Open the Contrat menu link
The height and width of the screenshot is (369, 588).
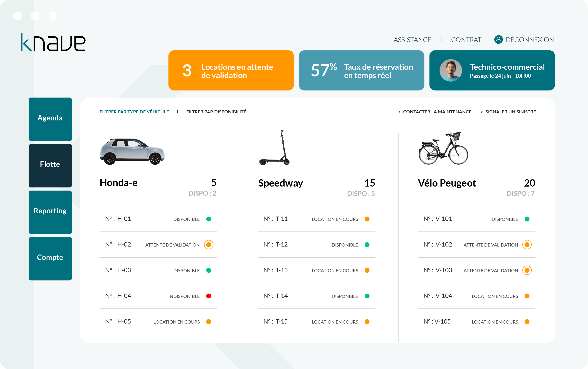(466, 40)
